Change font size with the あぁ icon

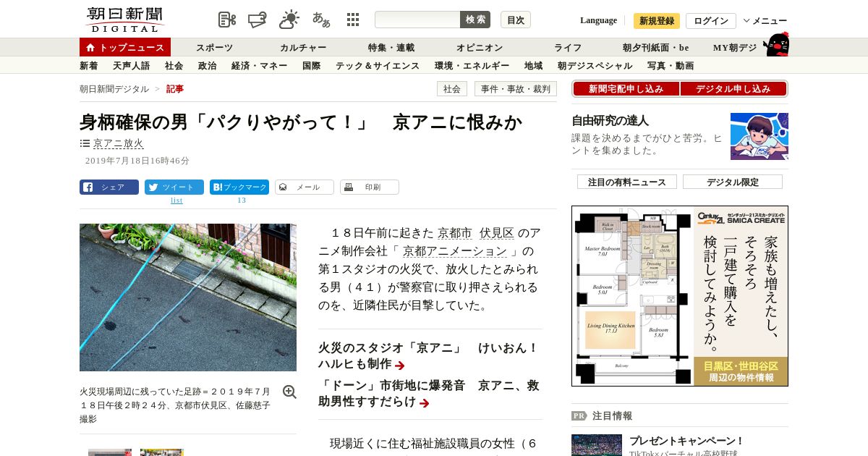click(321, 20)
